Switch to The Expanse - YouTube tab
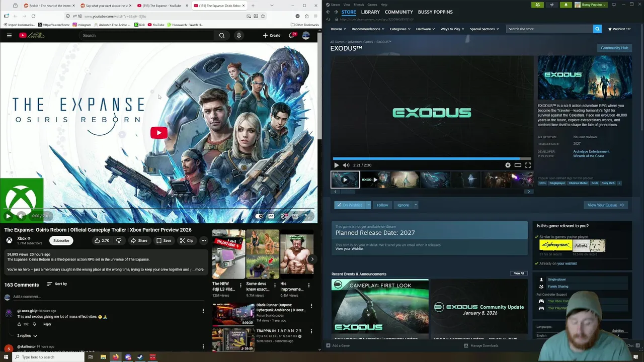Screen dimensions: 644x362 [162, 6]
